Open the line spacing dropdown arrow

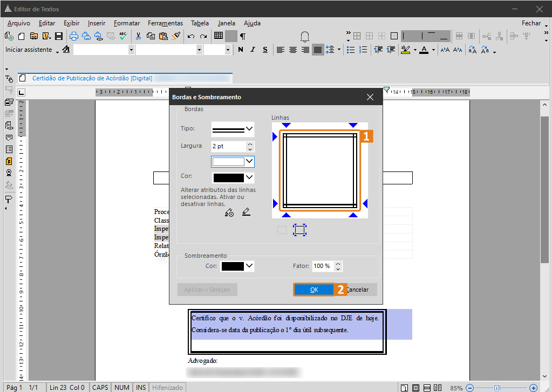[x=339, y=50]
